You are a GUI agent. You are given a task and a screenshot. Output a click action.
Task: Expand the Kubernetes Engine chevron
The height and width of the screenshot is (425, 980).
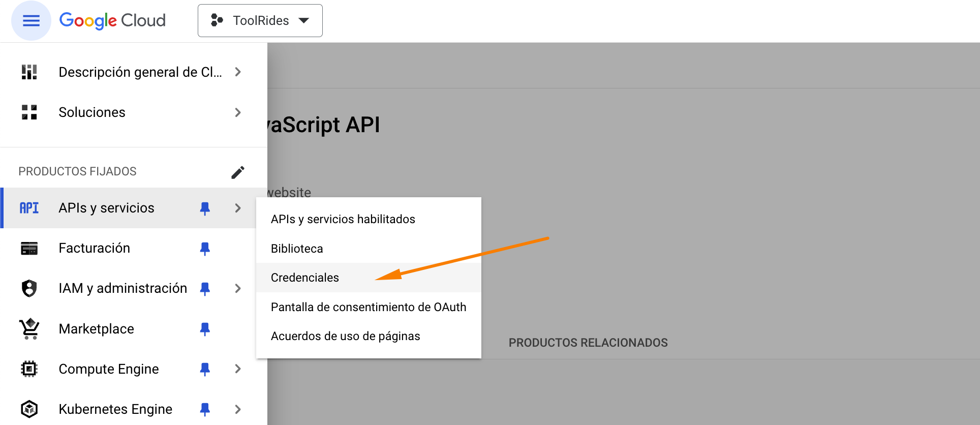coord(238,409)
